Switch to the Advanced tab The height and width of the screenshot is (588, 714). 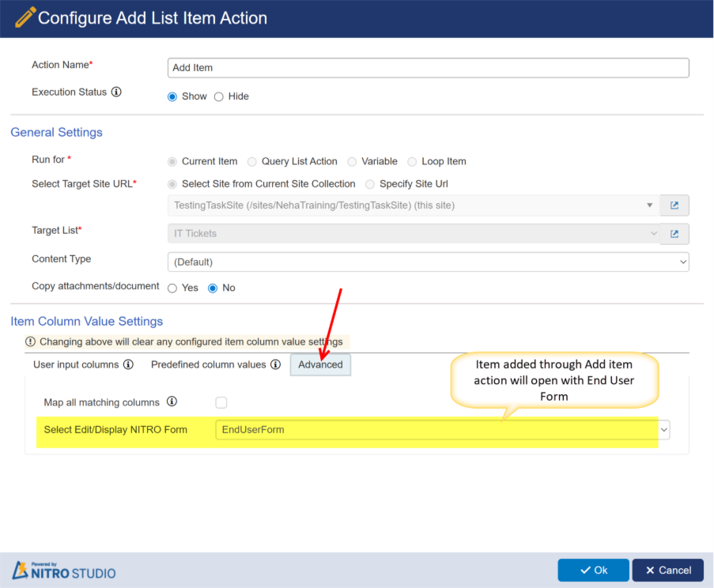click(x=320, y=365)
